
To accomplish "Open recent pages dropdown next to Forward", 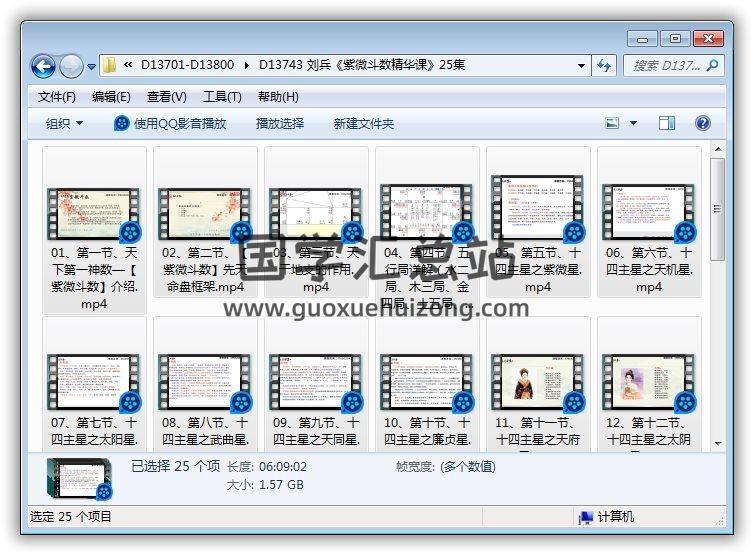I will (x=91, y=67).
